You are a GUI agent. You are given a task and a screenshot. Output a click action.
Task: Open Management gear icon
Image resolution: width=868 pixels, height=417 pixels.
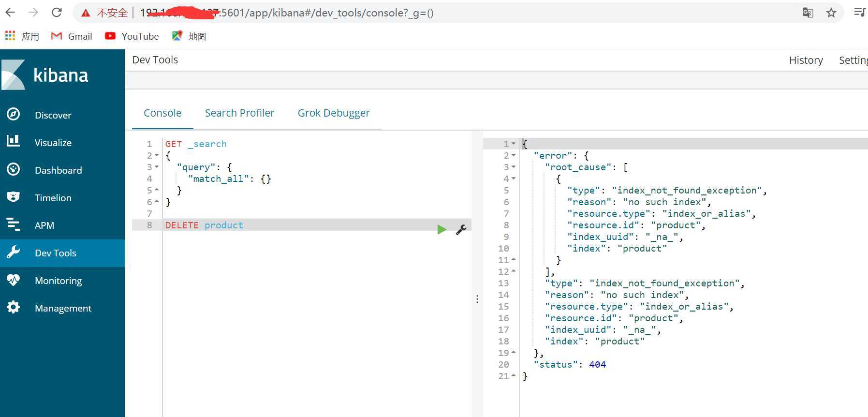pos(14,307)
